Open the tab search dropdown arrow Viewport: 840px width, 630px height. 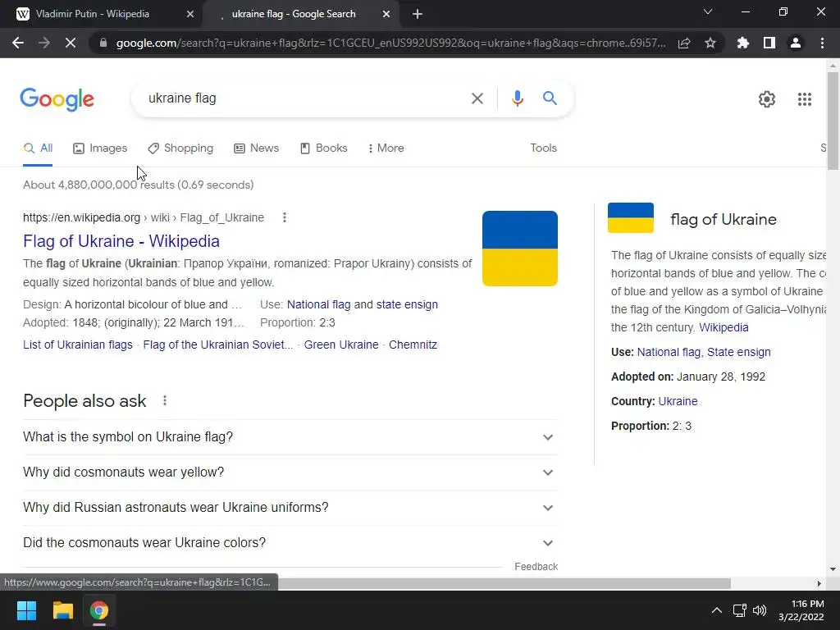[708, 11]
